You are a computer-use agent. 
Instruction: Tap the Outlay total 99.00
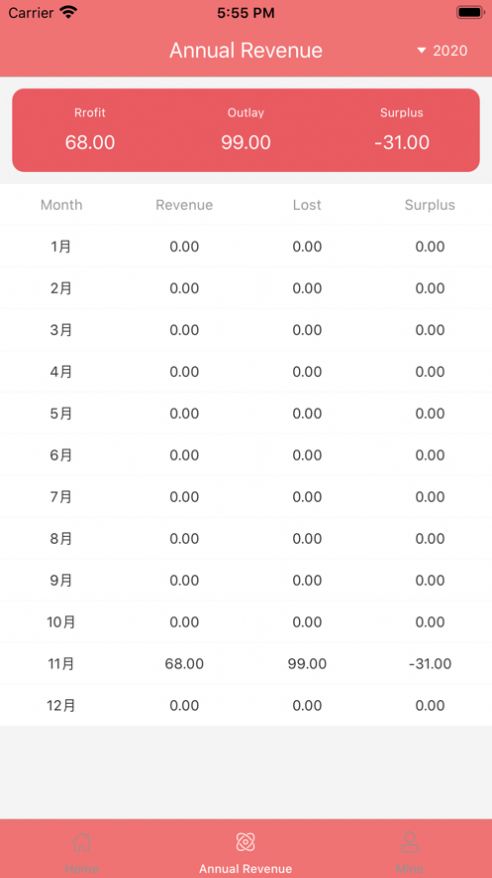(x=246, y=142)
